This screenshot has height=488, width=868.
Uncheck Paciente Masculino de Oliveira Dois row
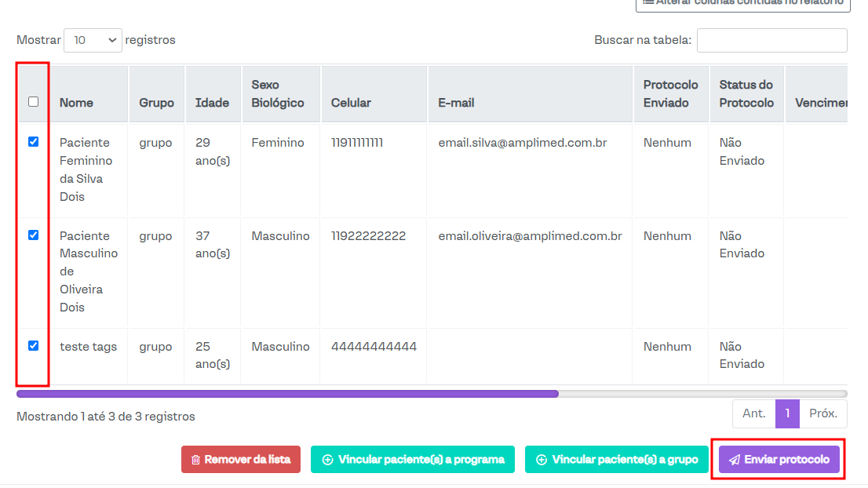tap(33, 235)
